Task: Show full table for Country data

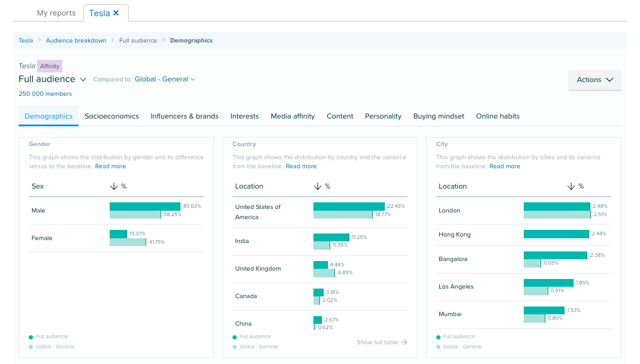Action: tap(378, 342)
